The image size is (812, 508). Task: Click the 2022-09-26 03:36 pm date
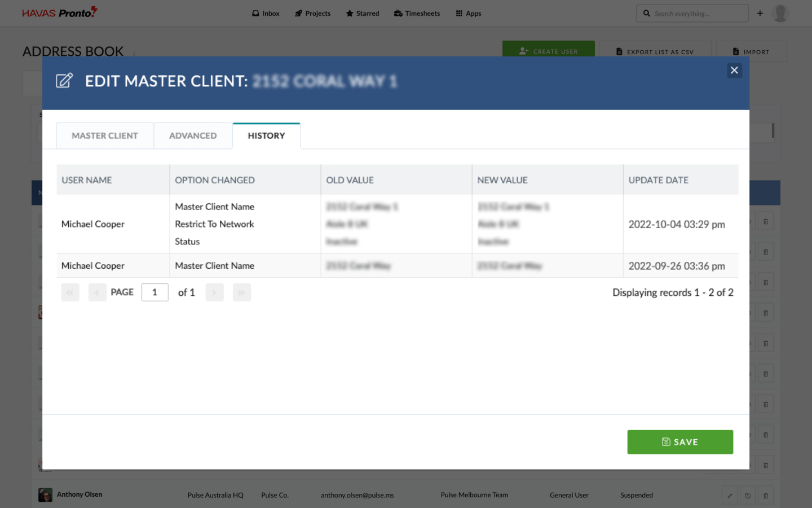[x=677, y=266]
